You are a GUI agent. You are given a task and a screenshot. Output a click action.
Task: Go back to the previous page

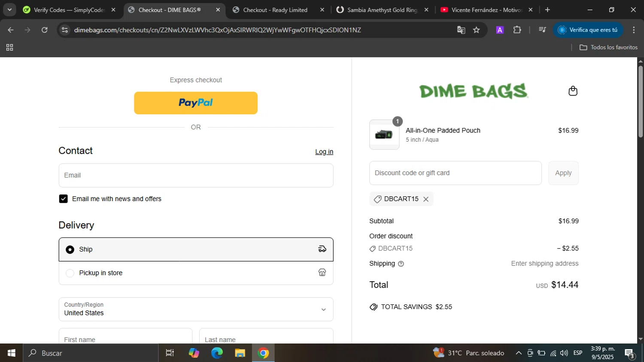[x=11, y=30]
